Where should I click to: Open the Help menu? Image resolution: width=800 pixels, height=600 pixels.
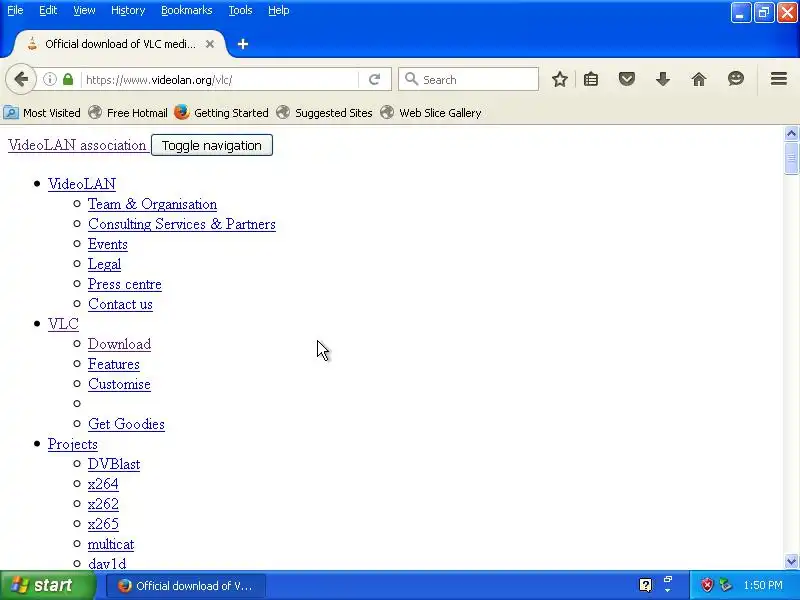point(279,10)
